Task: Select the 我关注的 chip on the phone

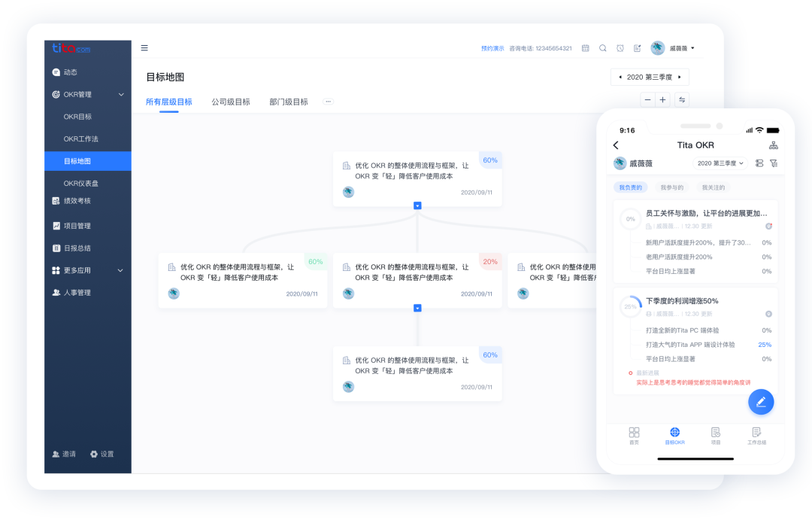Action: pyautogui.click(x=713, y=187)
